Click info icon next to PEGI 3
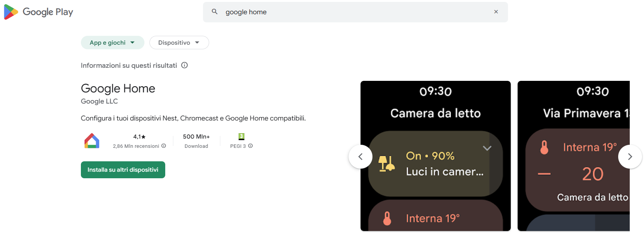The height and width of the screenshot is (236, 644). click(250, 146)
